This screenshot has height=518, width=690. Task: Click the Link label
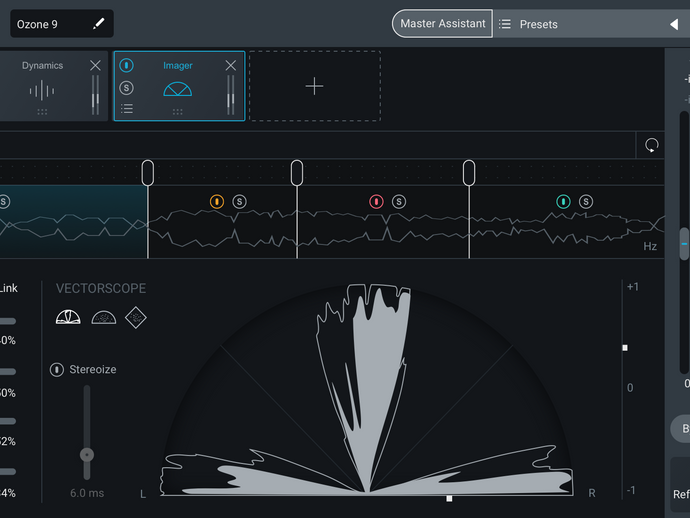tap(8, 288)
